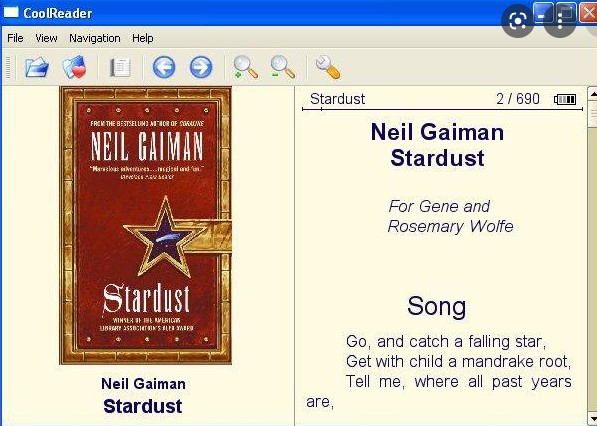
Task: Click text 'Rosemary Wolfe'
Action: click(x=450, y=227)
